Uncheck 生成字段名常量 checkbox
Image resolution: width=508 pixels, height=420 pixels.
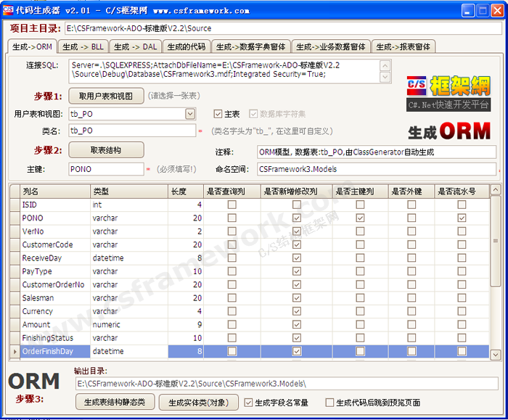pos(248,403)
